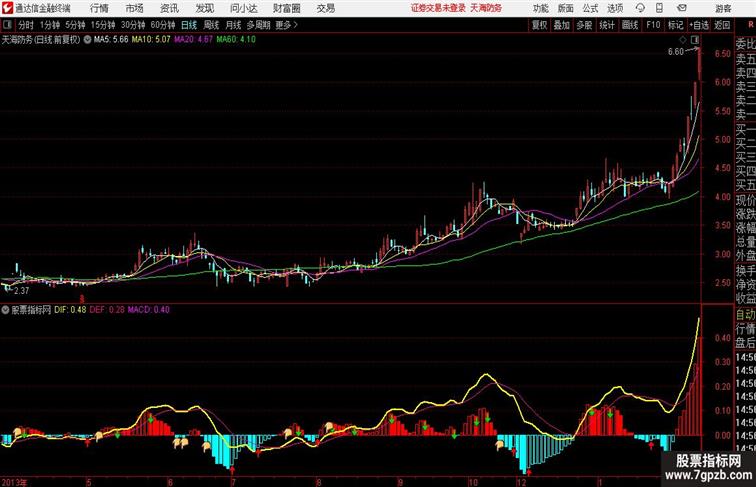Switch to 5分钟 period

tap(75, 25)
